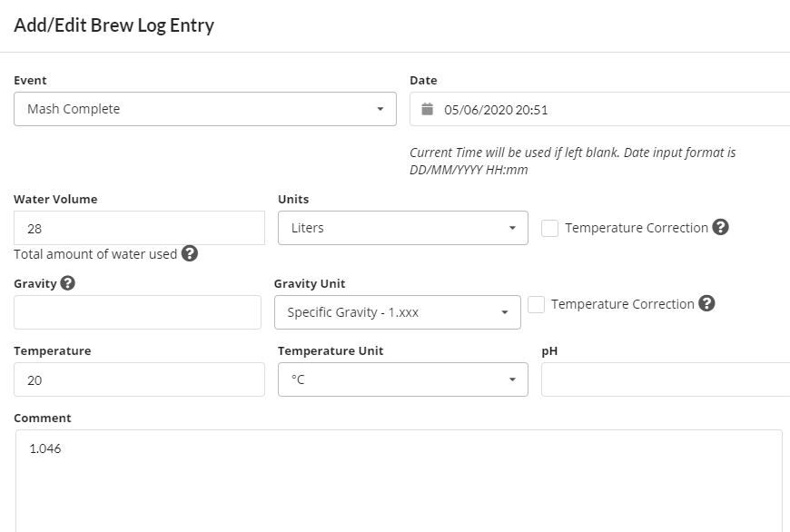Click the Event dropdown arrow
Viewport: 790px width, 532px height.
click(x=380, y=110)
